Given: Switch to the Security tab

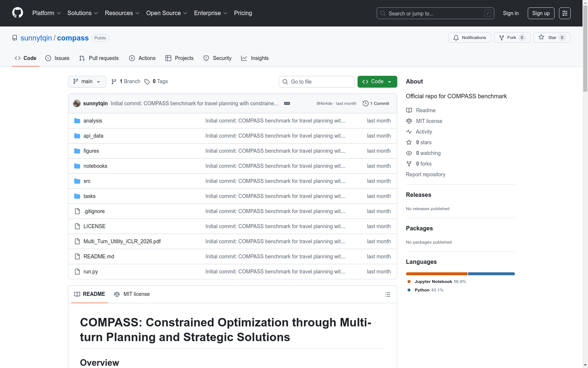Looking at the screenshot, I should point(218,58).
